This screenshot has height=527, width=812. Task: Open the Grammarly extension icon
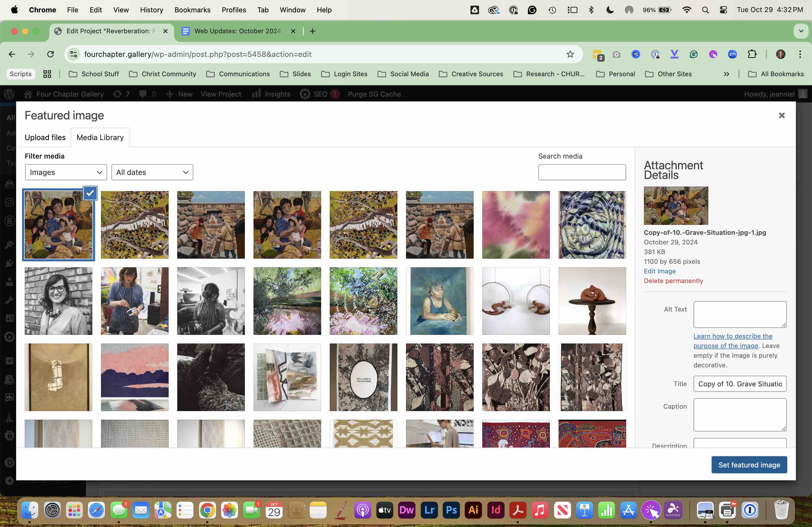pos(694,54)
